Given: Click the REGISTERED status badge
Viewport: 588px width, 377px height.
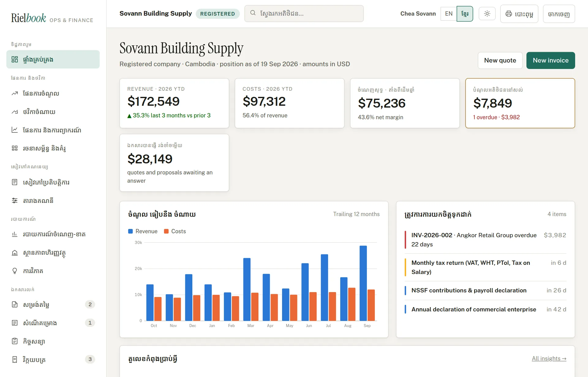Looking at the screenshot, I should click(x=217, y=14).
